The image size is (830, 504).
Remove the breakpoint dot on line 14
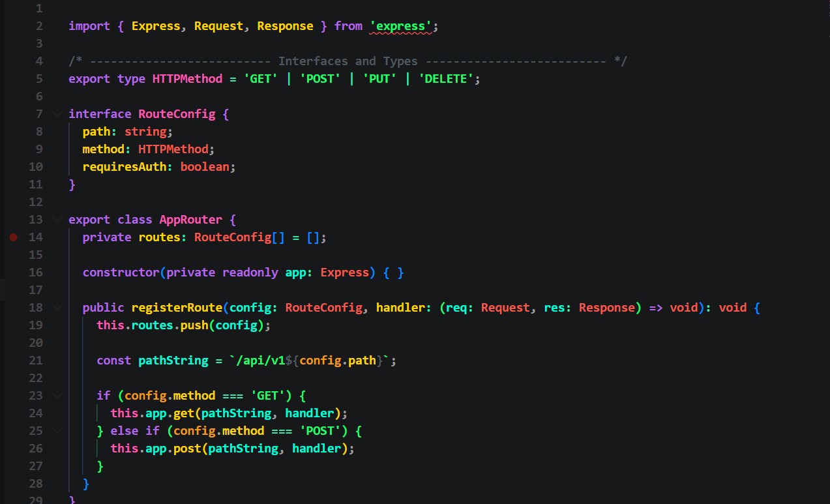[13, 237]
